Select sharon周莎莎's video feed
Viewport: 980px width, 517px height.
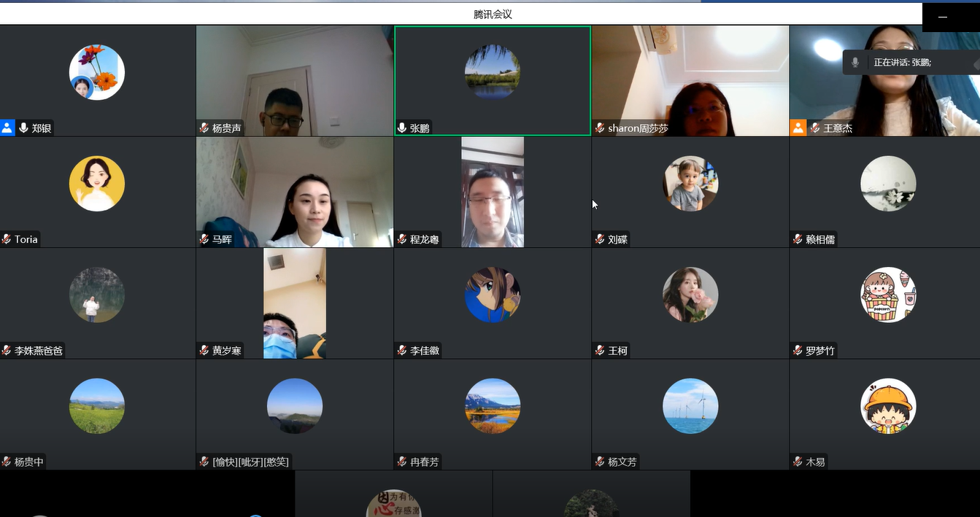coord(690,81)
